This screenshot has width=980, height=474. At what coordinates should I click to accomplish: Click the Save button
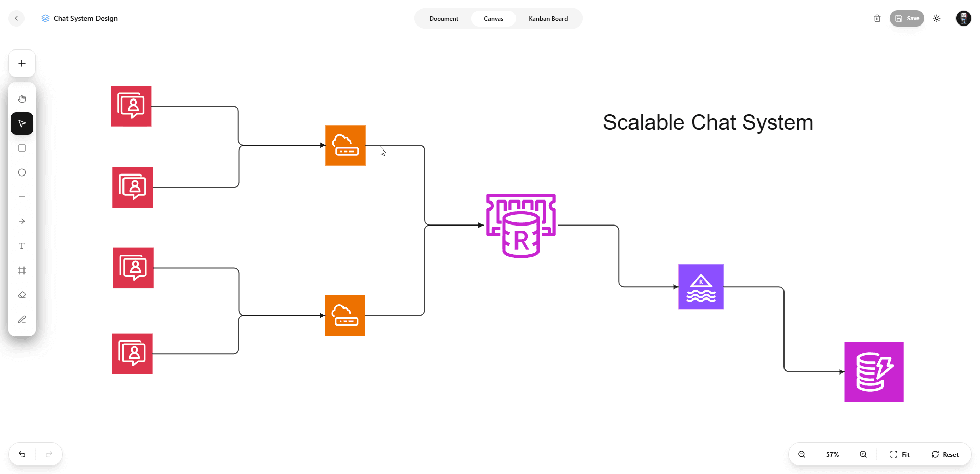tap(907, 18)
